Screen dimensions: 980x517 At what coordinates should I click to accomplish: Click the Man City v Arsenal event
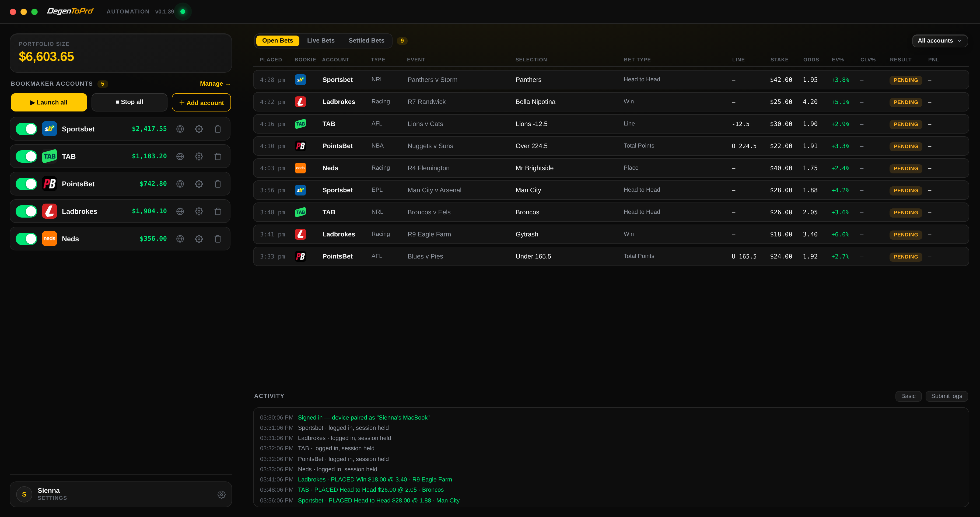pyautogui.click(x=435, y=190)
